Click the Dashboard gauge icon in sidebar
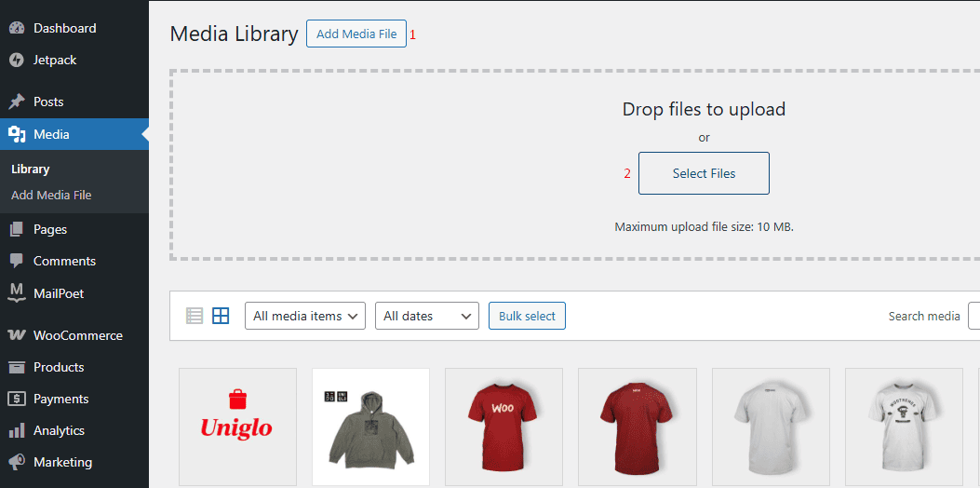This screenshot has height=488, width=980. (x=17, y=29)
